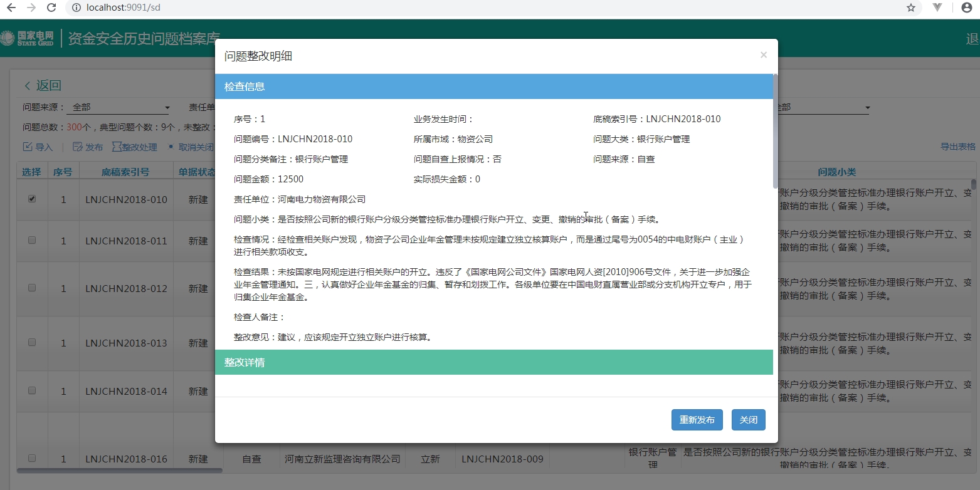Viewport: 980px width, 490px height.
Task: Click 资金安全历史问题档案库 header title
Action: click(x=144, y=38)
